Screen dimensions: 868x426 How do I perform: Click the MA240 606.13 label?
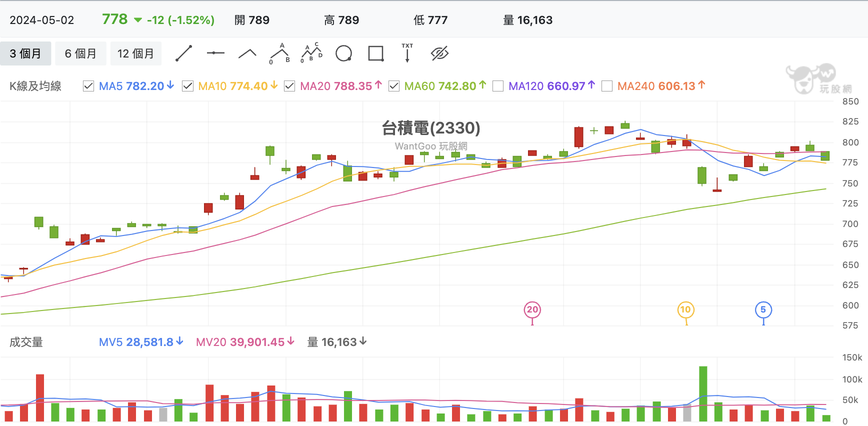point(661,86)
